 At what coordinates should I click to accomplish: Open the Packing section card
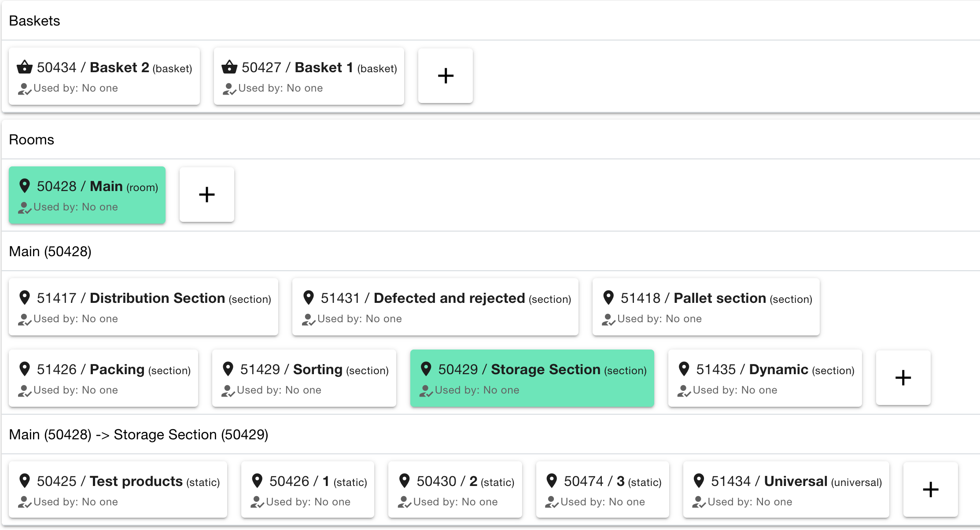click(x=103, y=378)
